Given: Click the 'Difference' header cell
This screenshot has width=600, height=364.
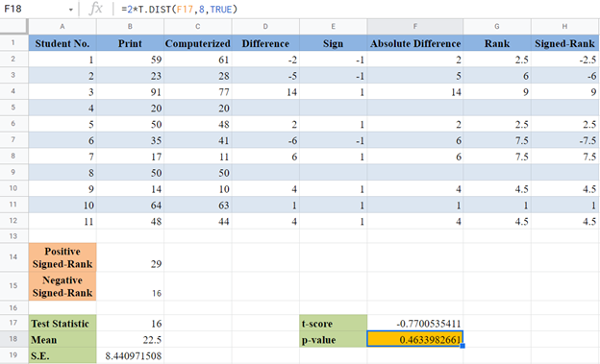Looking at the screenshot, I should [x=265, y=43].
